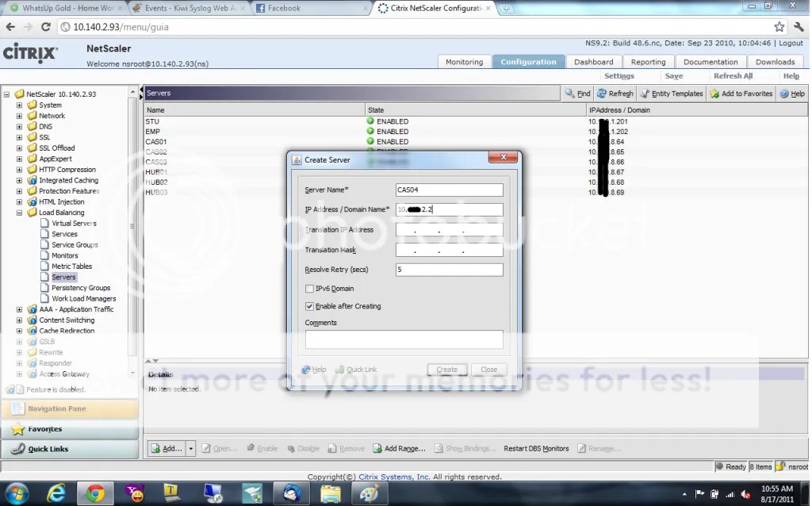Enable the IPv6 Domain checkbox
Viewport: 812px width, 506px height.
pos(310,288)
